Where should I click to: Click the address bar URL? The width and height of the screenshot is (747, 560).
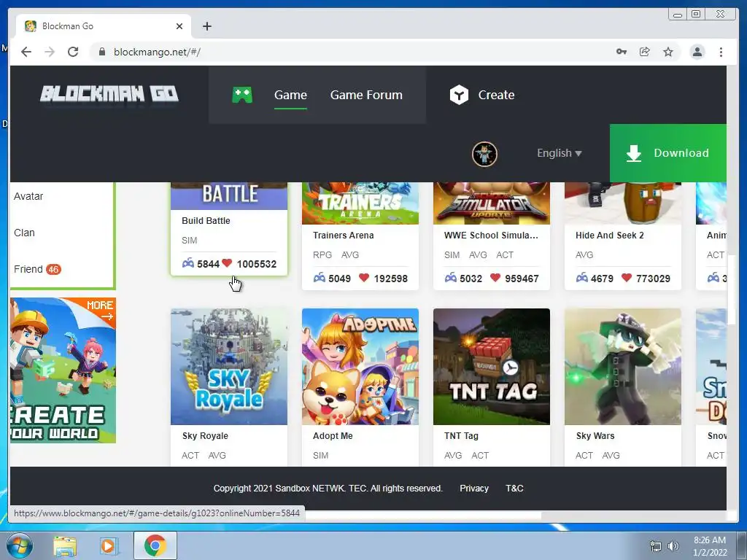point(157,52)
